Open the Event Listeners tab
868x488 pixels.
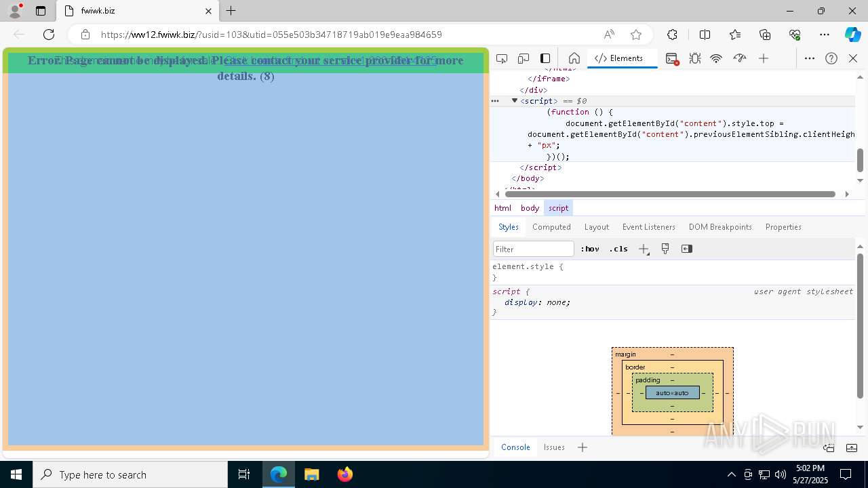point(649,227)
